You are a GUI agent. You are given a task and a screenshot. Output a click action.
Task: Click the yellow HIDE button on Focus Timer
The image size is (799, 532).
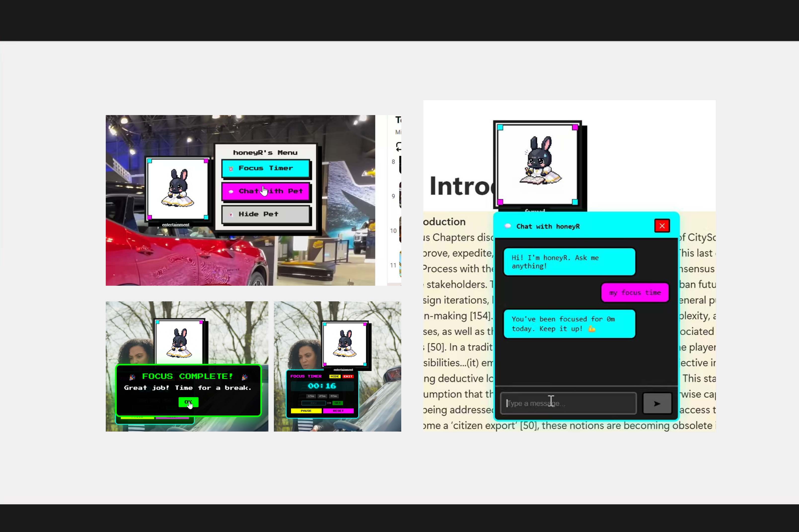click(334, 376)
